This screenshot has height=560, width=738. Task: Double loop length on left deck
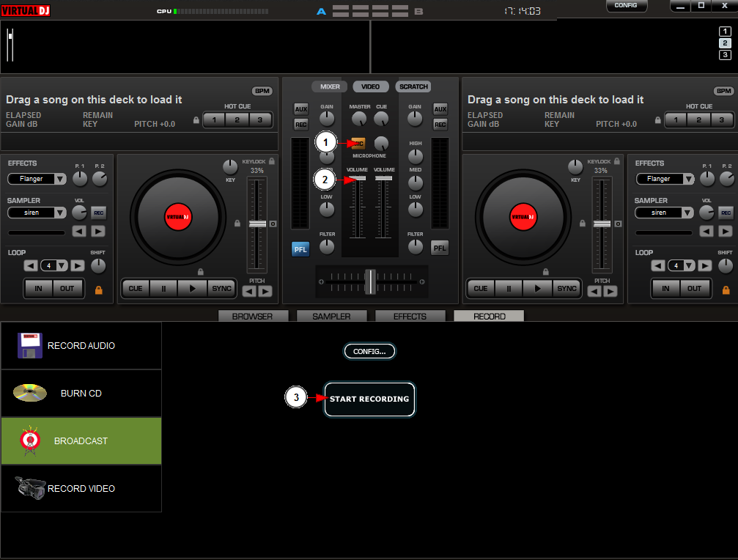coord(78,266)
